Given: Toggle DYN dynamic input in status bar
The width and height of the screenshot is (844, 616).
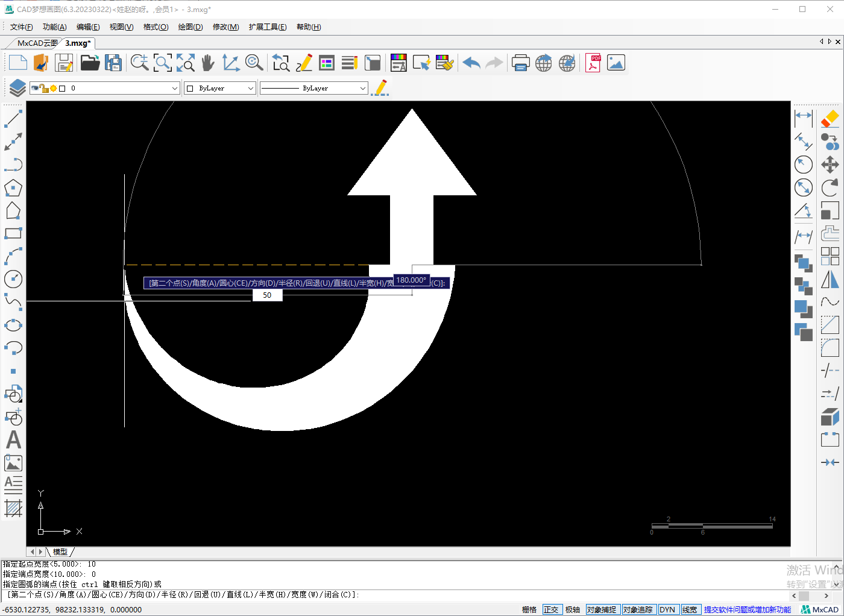Looking at the screenshot, I should tap(667, 609).
